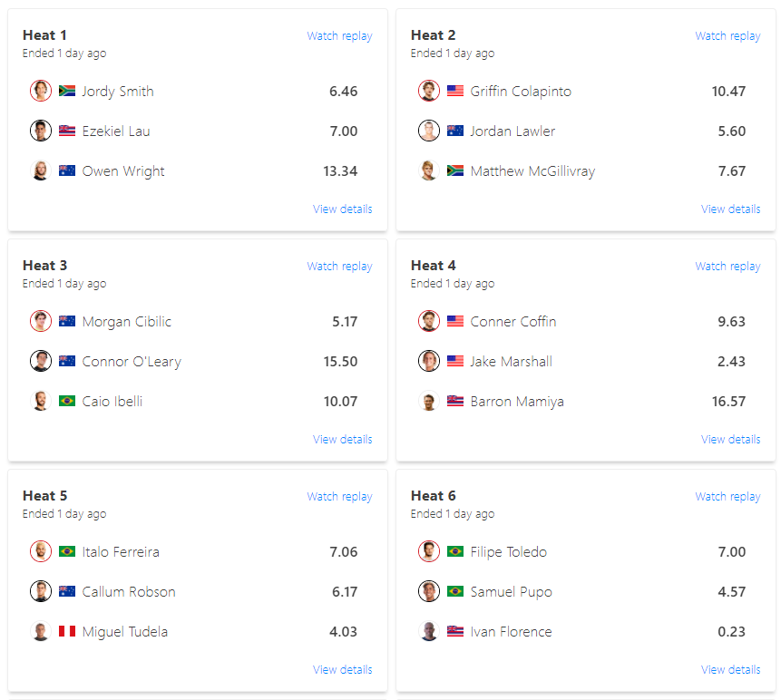View details of Heat 2
Screen dimensions: 781x700
click(730, 209)
